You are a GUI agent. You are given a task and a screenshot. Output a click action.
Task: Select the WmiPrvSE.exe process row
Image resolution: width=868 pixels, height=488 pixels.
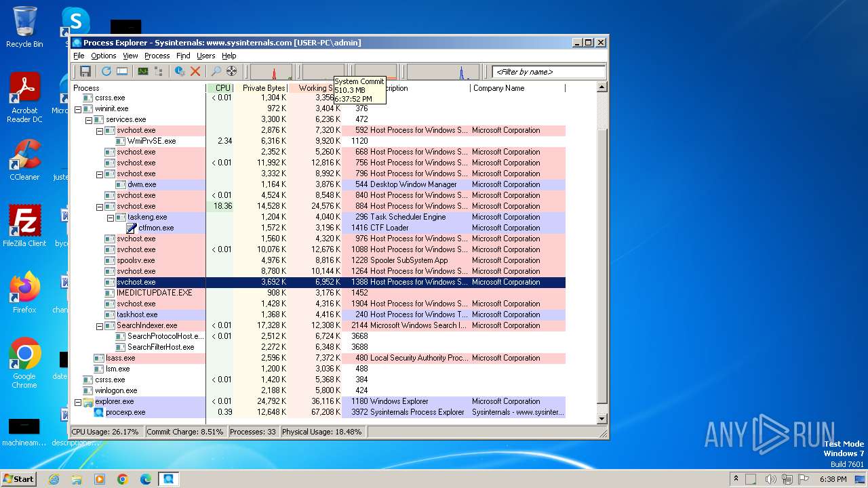(x=318, y=141)
